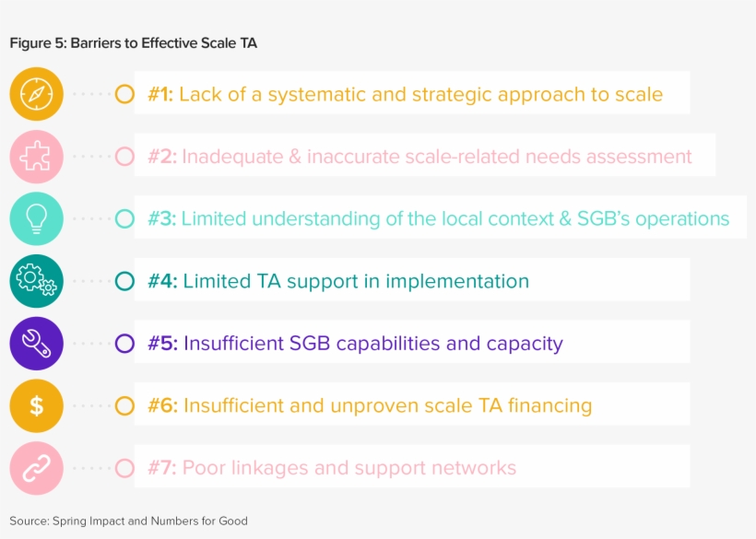This screenshot has width=756, height=539.
Task: Open barrier #2 Inadequate needs assessment
Action: 419,157
